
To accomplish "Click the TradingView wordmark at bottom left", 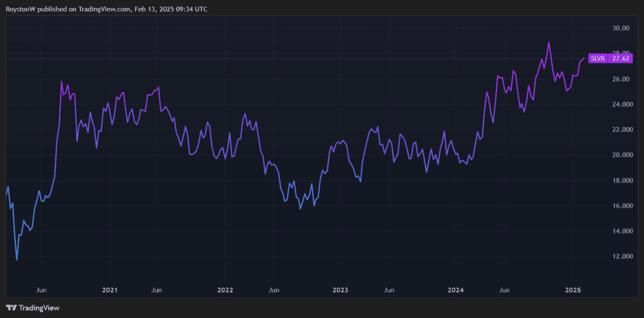I will click(39, 308).
